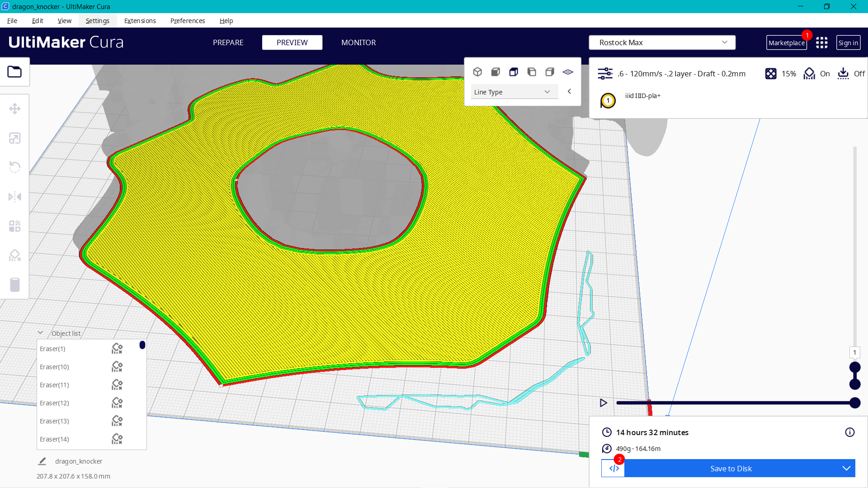Select the Rotate tool
This screenshot has width=868, height=488.
(x=15, y=167)
